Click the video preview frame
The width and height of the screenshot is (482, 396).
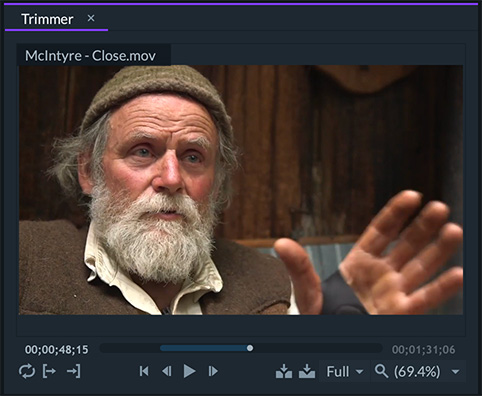241,190
